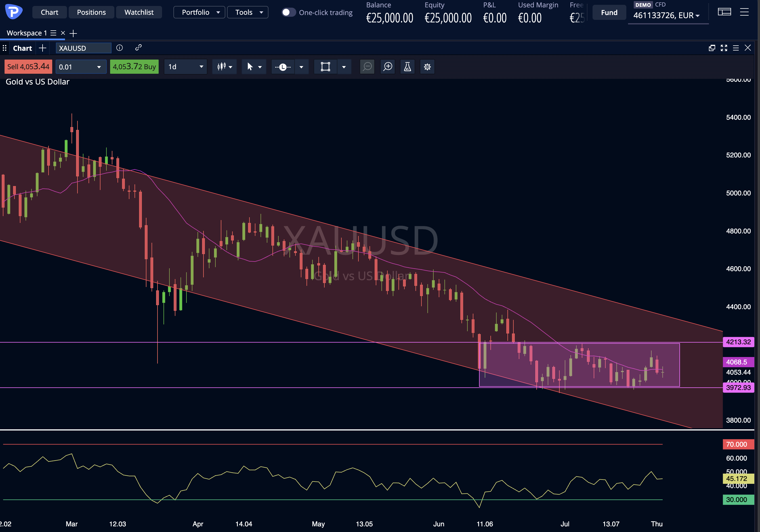Viewport: 760px width, 532px height.
Task: Open the indicators flask icon
Action: pos(408,67)
